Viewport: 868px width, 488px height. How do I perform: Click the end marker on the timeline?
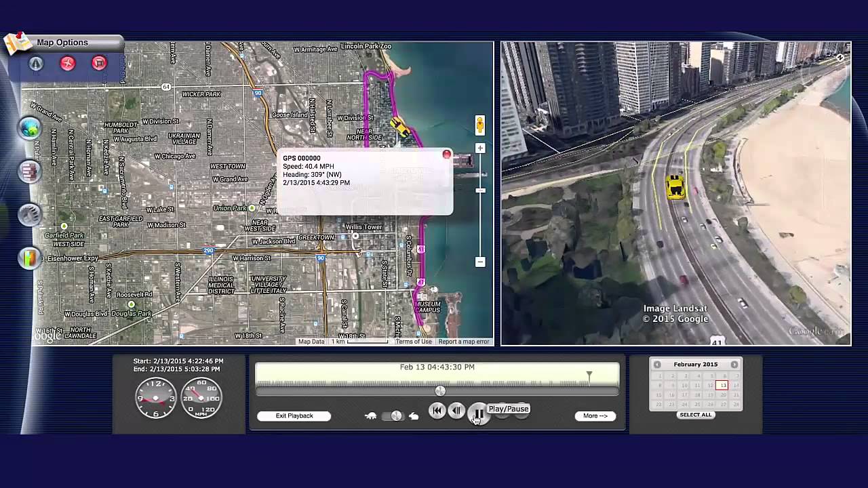(589, 375)
